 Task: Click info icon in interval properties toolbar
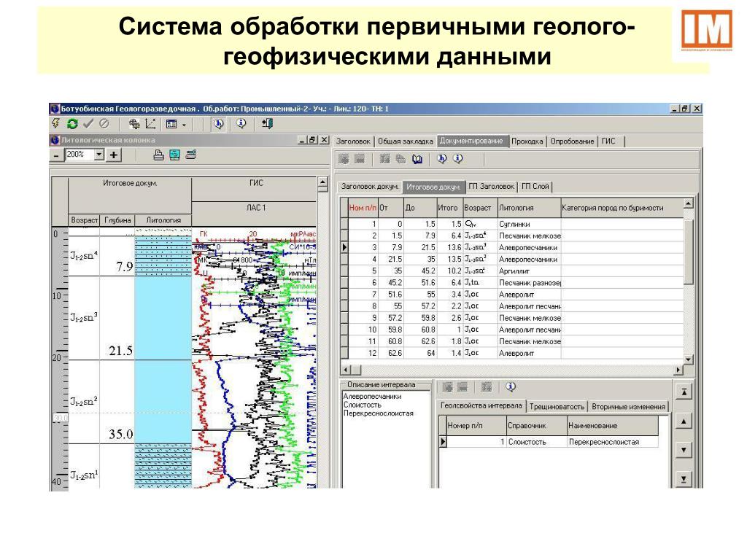(x=511, y=387)
